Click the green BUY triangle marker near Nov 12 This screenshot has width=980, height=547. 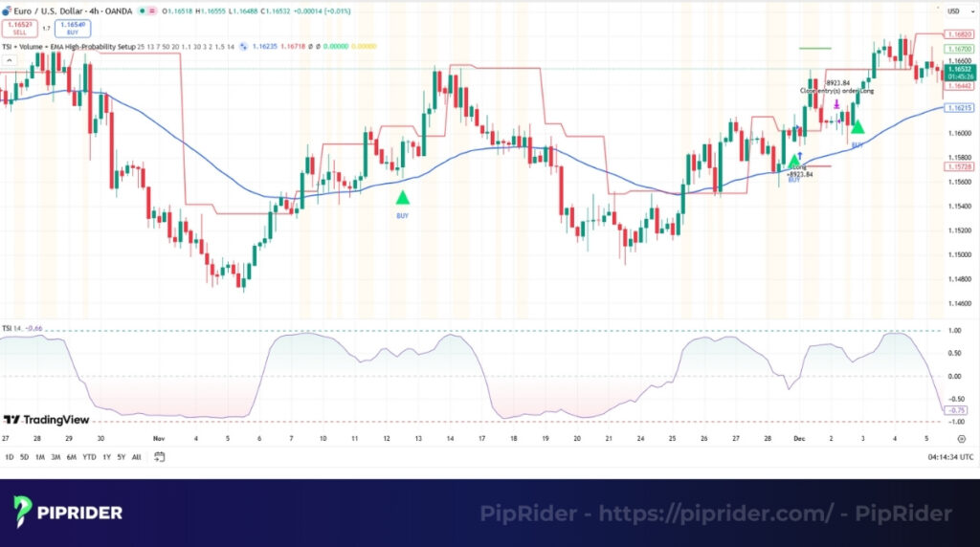403,198
